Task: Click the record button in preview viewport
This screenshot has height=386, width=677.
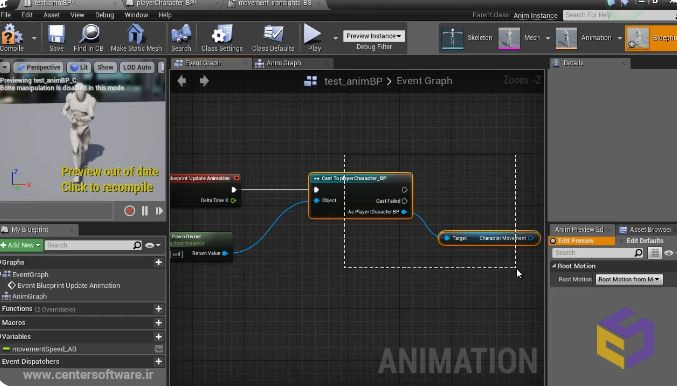Action: tap(129, 211)
